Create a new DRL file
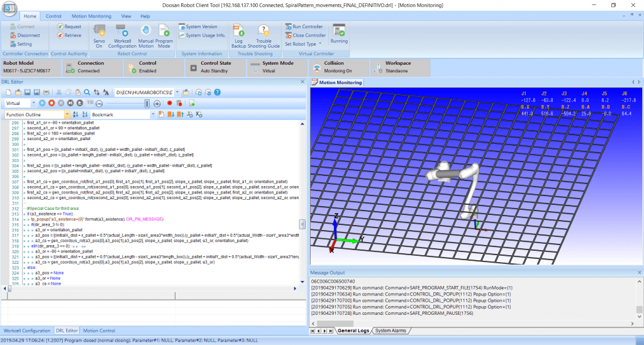Image resolution: width=644 pixels, height=345 pixels. [x=8, y=92]
